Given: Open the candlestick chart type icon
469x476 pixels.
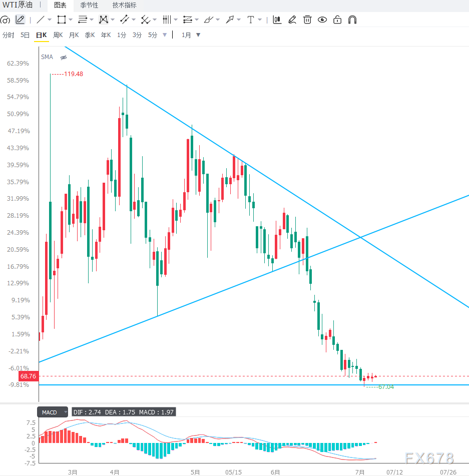Looking at the screenshot, I should 277,20.
